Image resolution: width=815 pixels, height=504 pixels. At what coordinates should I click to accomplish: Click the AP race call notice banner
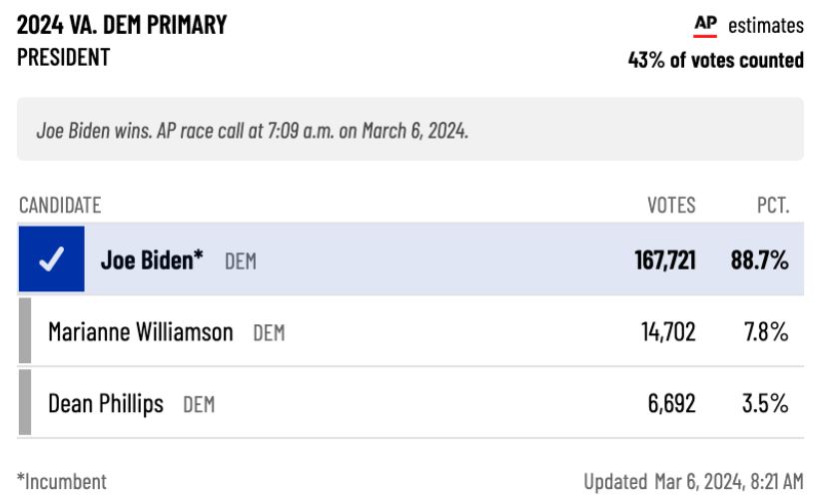pos(410,129)
